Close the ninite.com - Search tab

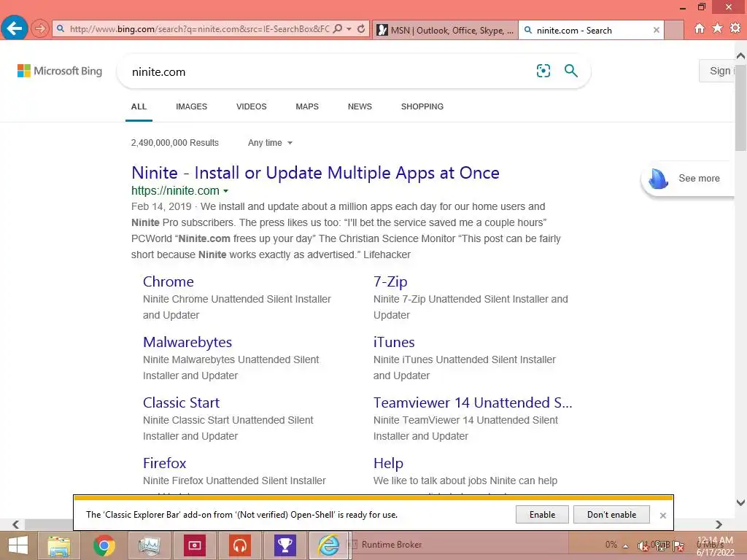tap(657, 30)
